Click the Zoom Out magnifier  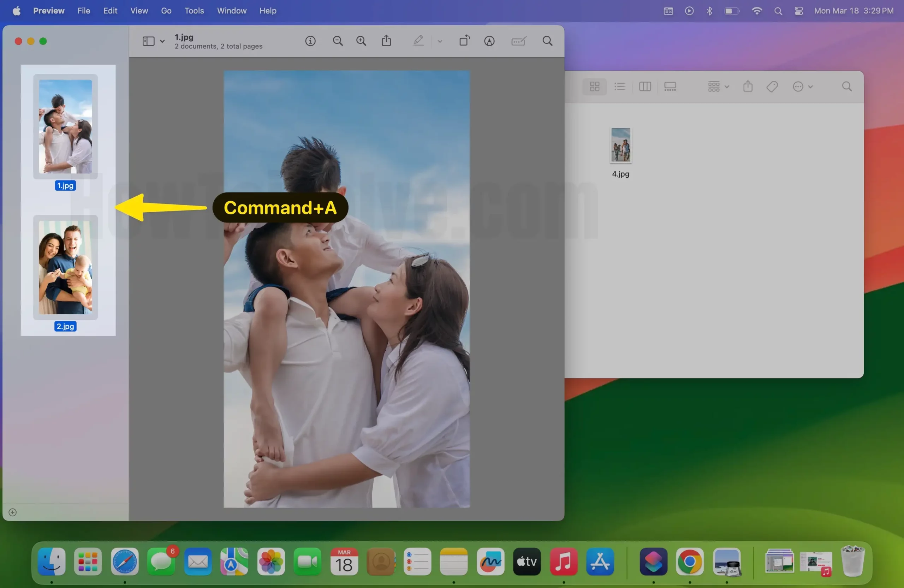coord(338,41)
